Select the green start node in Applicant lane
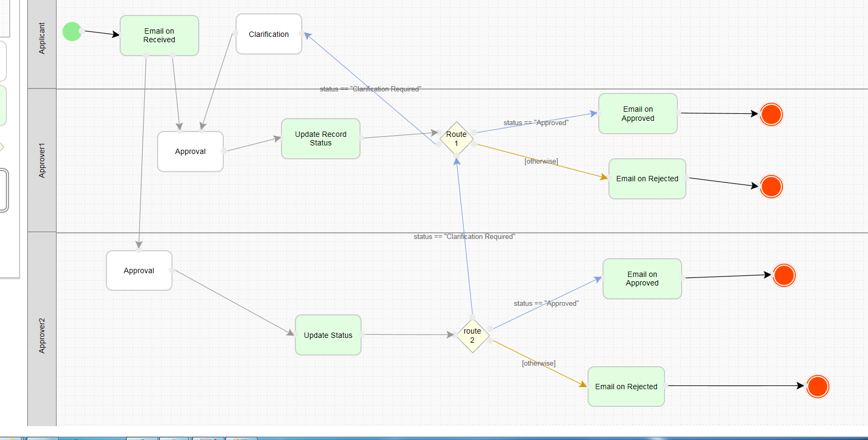868x440 pixels. pyautogui.click(x=72, y=32)
